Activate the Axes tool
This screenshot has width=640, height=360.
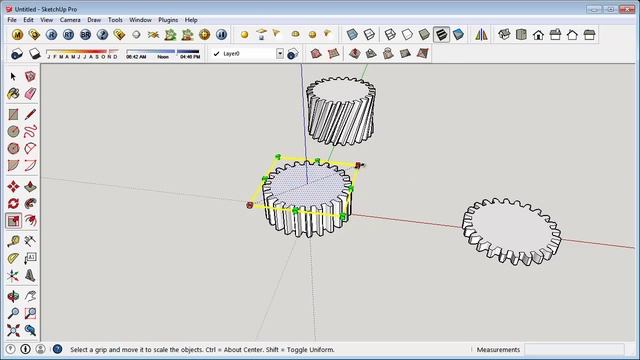[13, 276]
